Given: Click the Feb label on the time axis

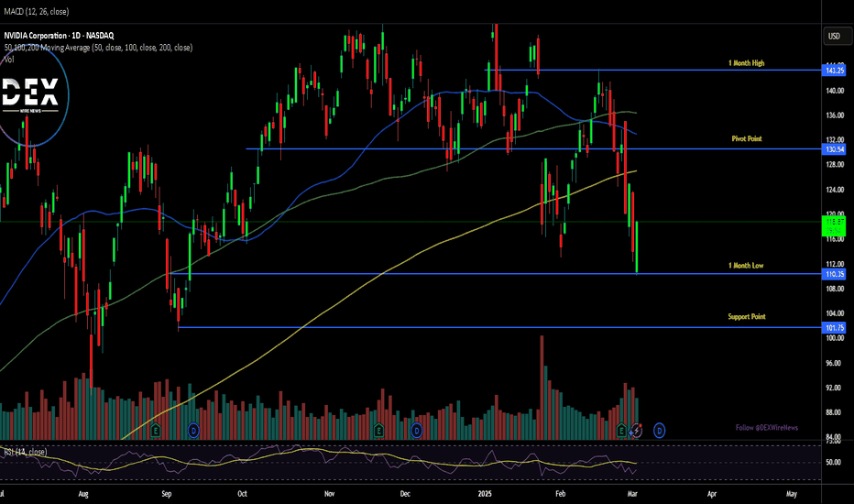Looking at the screenshot, I should click(561, 494).
